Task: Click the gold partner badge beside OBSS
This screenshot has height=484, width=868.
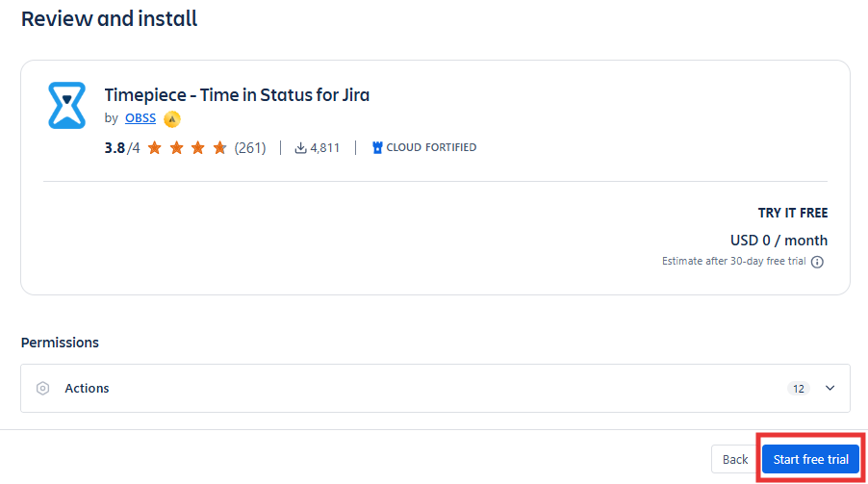Action: tap(172, 119)
